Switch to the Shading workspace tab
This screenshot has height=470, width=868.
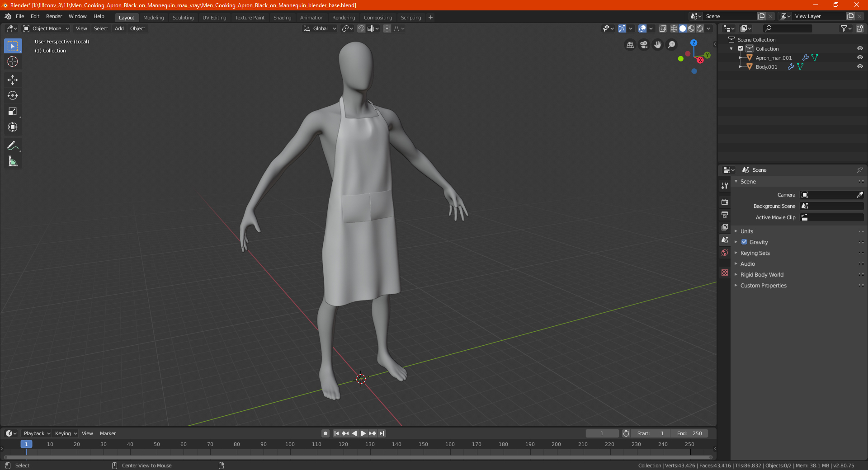[x=282, y=18]
